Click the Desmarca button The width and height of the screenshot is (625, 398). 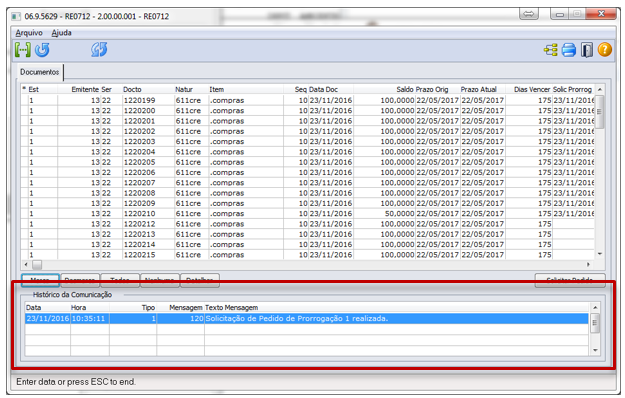pos(80,280)
